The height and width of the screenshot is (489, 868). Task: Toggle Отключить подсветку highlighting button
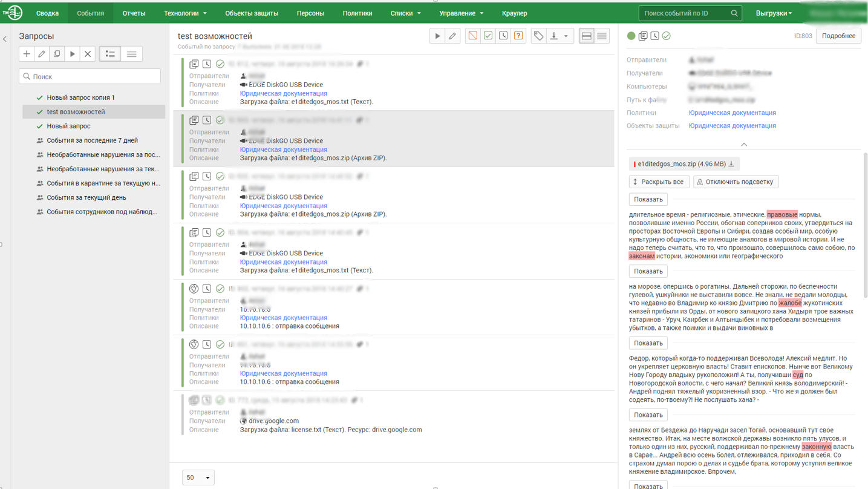point(736,182)
